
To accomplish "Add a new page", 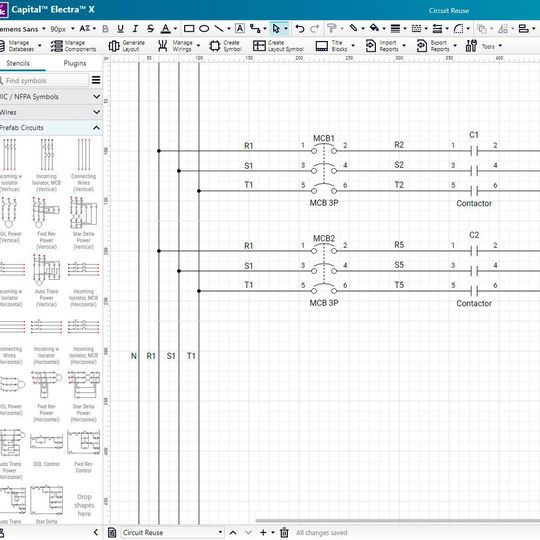I will pyautogui.click(x=263, y=532).
